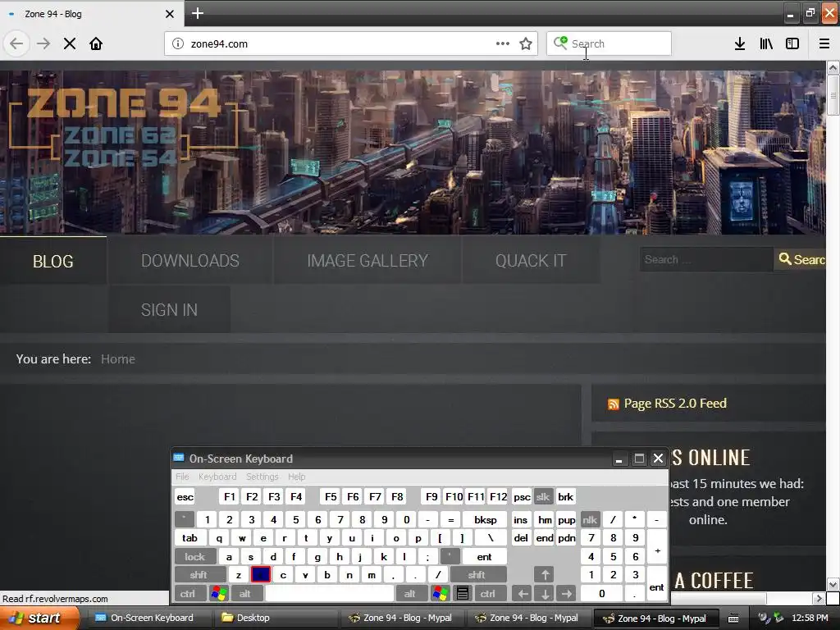Click the page vertical scrollbar thumb
The width and height of the screenshot is (840, 630).
[x=833, y=95]
